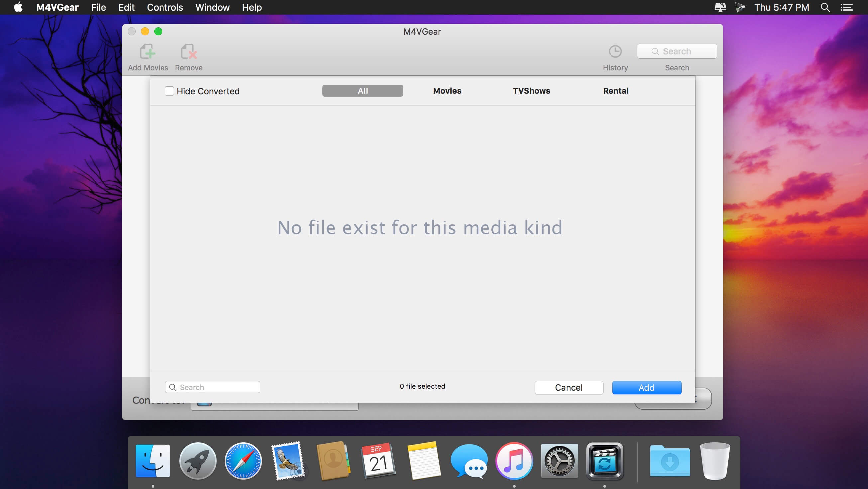Open Finder from the dock

[153, 461]
